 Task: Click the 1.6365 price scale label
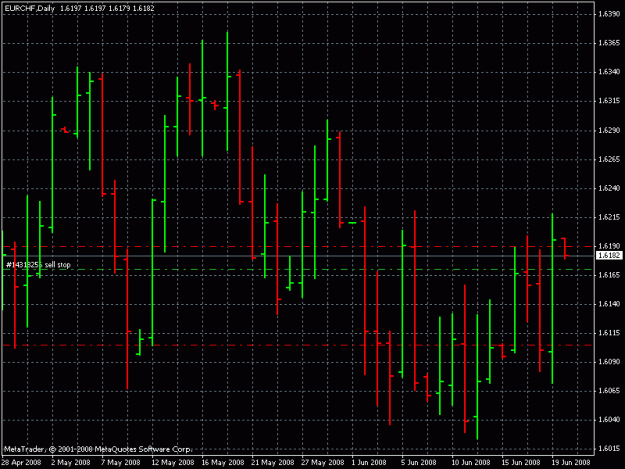(x=609, y=43)
